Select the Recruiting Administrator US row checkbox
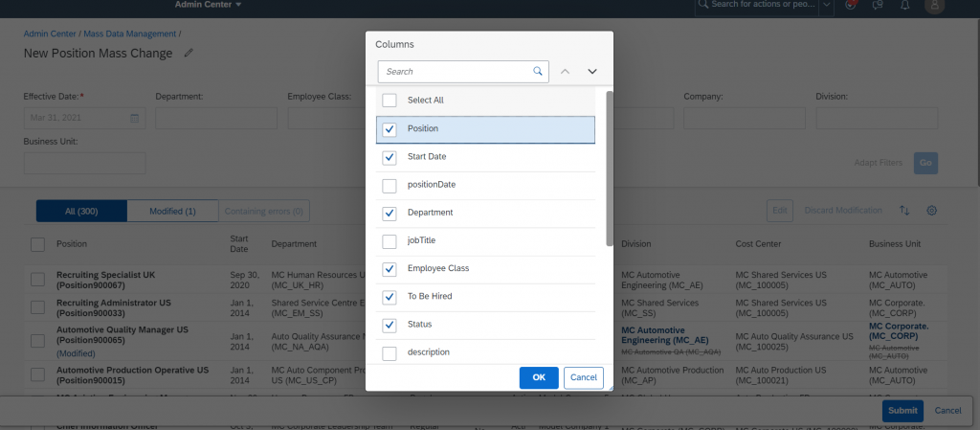 click(37, 307)
